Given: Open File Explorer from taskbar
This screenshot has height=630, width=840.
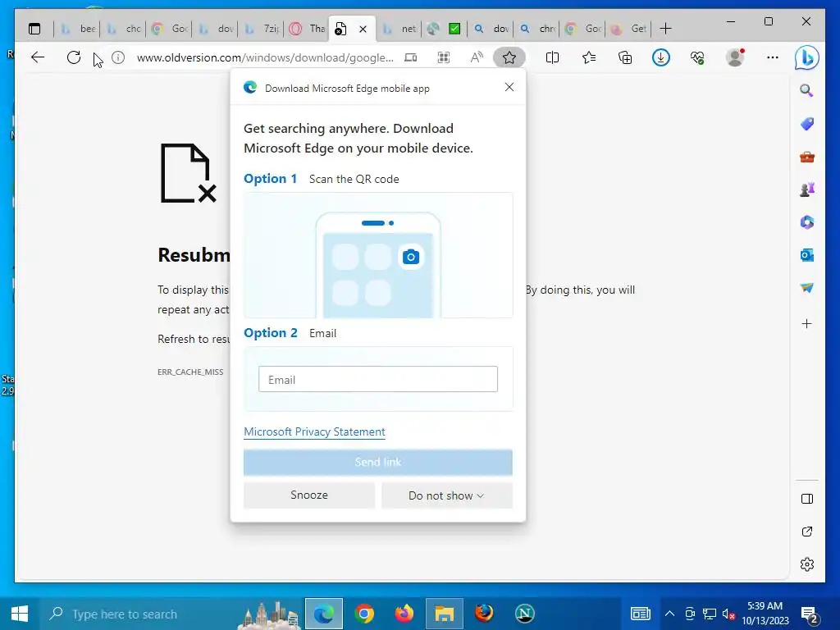Looking at the screenshot, I should (444, 614).
